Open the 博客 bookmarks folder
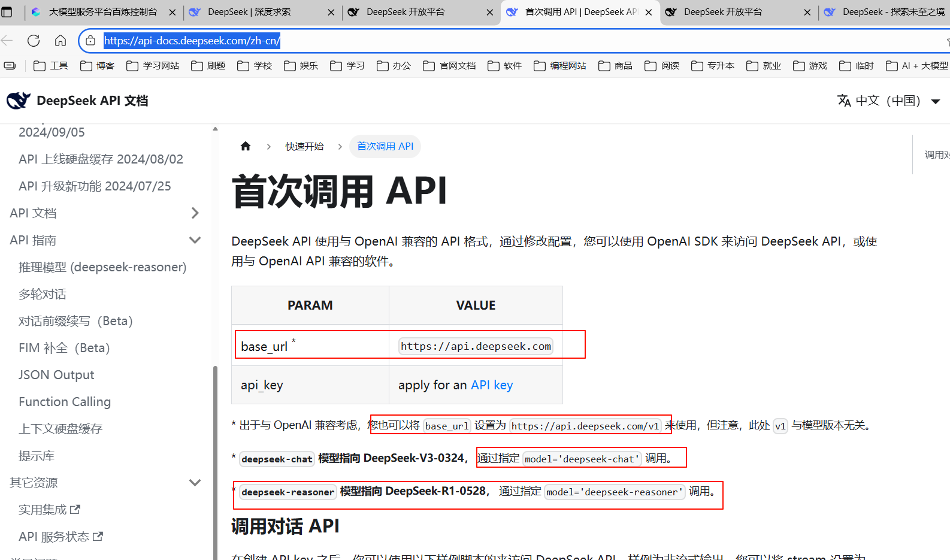Image resolution: width=950 pixels, height=560 pixels. 97,66
